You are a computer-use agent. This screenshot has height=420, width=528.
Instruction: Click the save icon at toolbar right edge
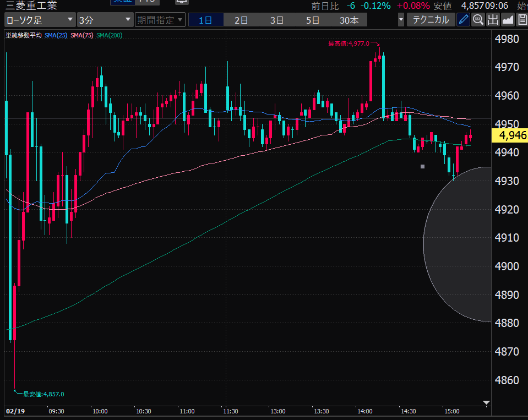[522, 20]
